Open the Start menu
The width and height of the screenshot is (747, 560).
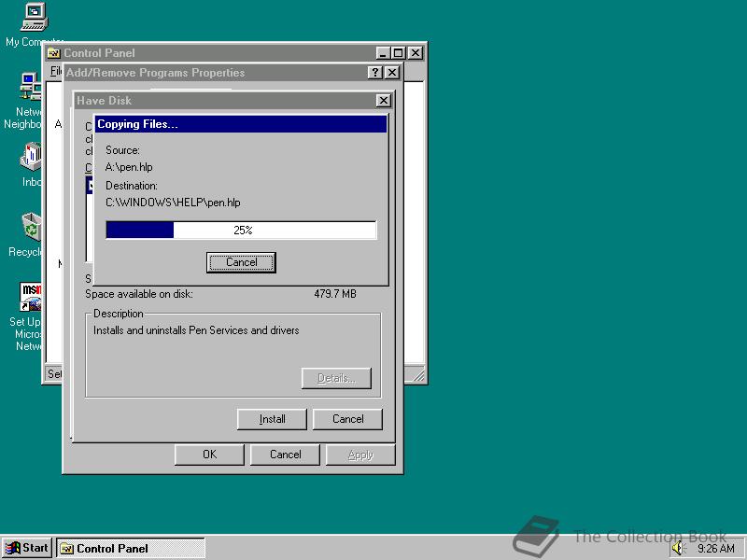click(27, 548)
